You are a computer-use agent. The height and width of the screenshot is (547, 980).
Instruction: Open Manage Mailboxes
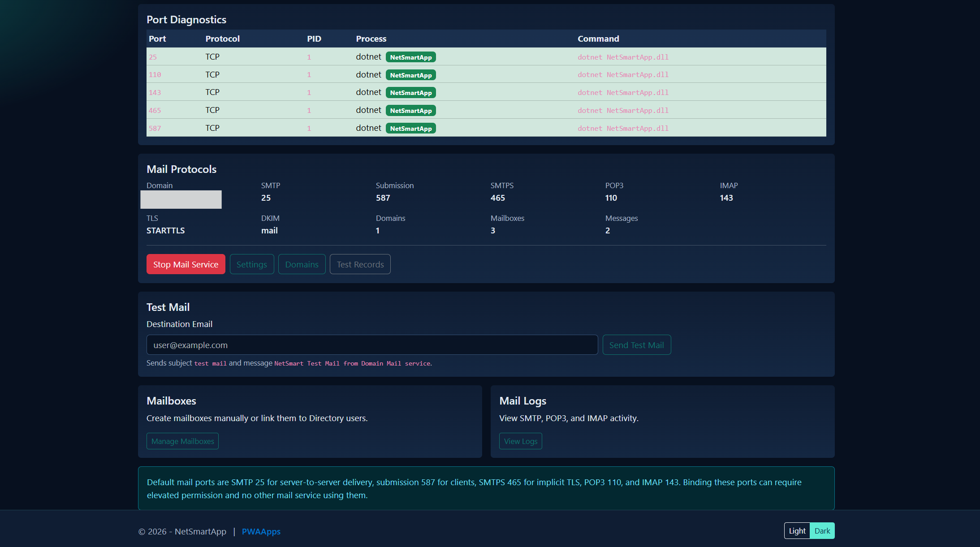[x=182, y=441]
